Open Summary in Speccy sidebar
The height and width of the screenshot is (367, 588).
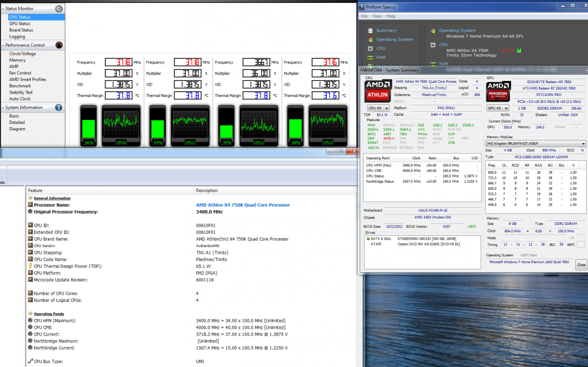pos(386,30)
